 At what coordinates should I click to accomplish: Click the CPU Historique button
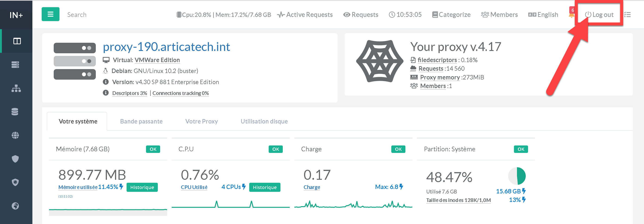tap(264, 187)
